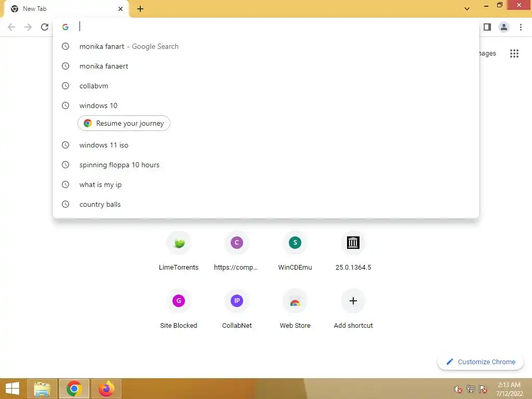Open the 25.0.1364.5 shortcut
This screenshot has height=399, width=532.
click(x=353, y=251)
